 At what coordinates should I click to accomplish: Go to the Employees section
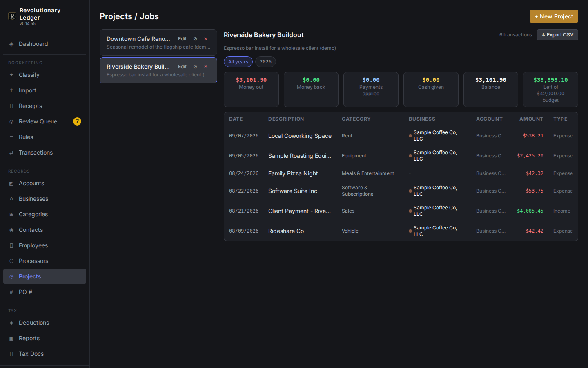click(45, 246)
